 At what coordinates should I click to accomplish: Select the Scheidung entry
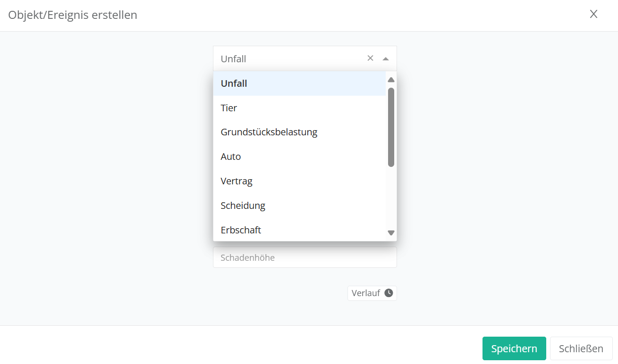[299, 206]
